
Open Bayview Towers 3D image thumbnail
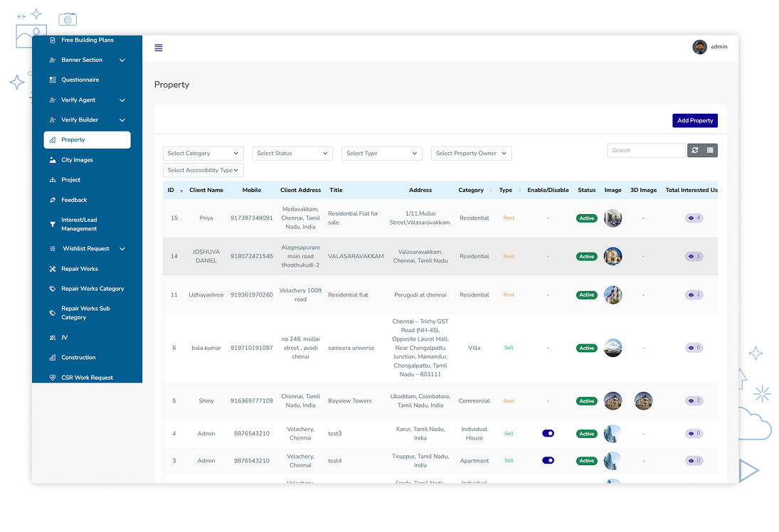pos(643,401)
